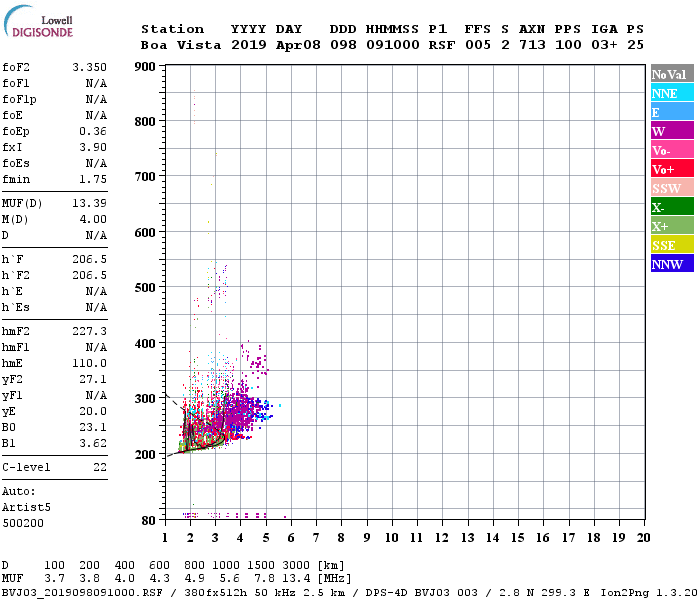Click the hmE value 110.0
The image size is (700, 600).
pyautogui.click(x=90, y=364)
